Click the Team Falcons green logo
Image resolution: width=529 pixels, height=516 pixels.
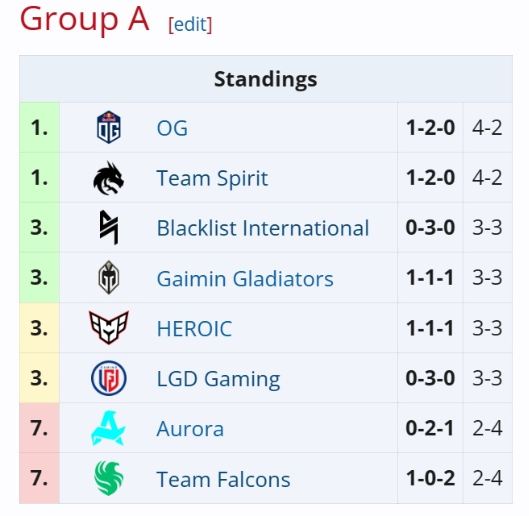pos(109,478)
